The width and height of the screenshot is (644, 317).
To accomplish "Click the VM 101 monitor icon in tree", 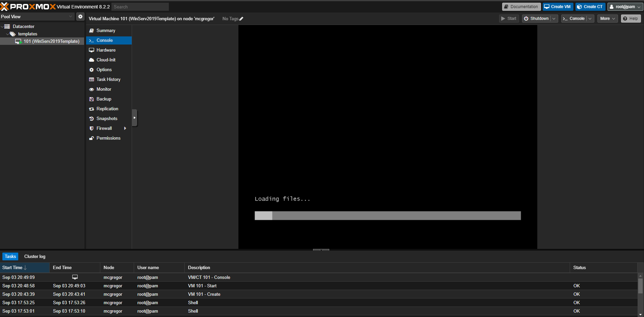I will pyautogui.click(x=18, y=41).
